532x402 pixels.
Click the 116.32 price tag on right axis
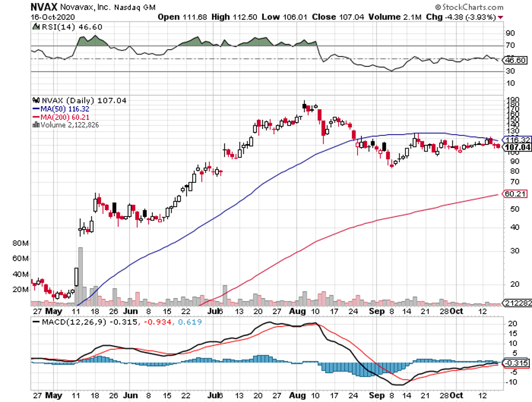pos(517,139)
